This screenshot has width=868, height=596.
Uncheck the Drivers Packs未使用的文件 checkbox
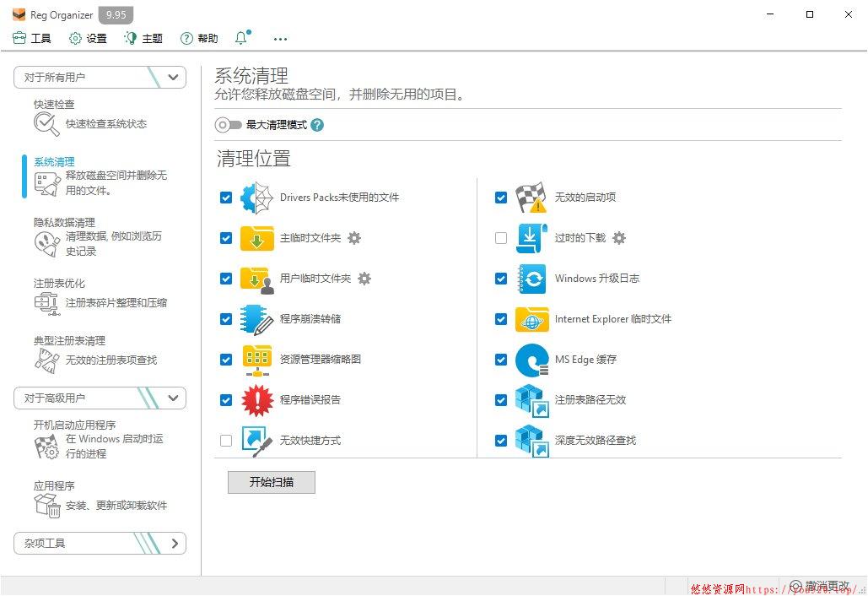pyautogui.click(x=226, y=198)
